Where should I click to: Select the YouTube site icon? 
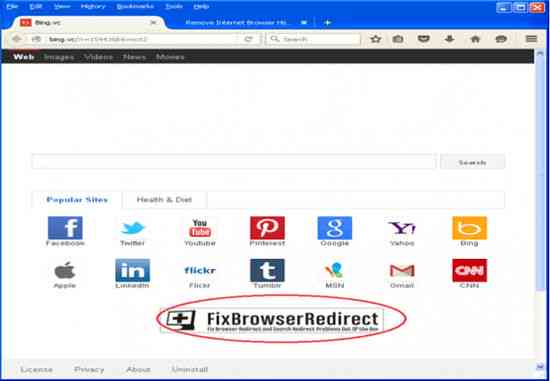coord(200,228)
